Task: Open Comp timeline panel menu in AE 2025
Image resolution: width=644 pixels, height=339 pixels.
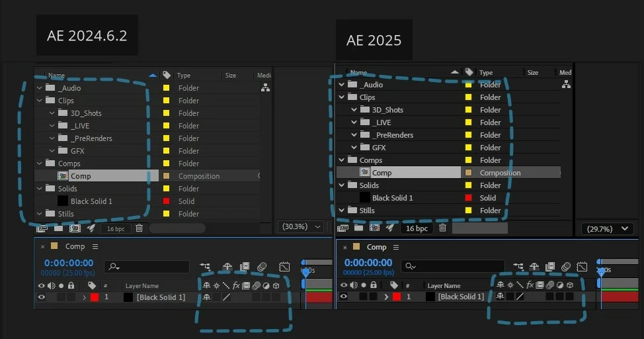Action: [x=396, y=247]
